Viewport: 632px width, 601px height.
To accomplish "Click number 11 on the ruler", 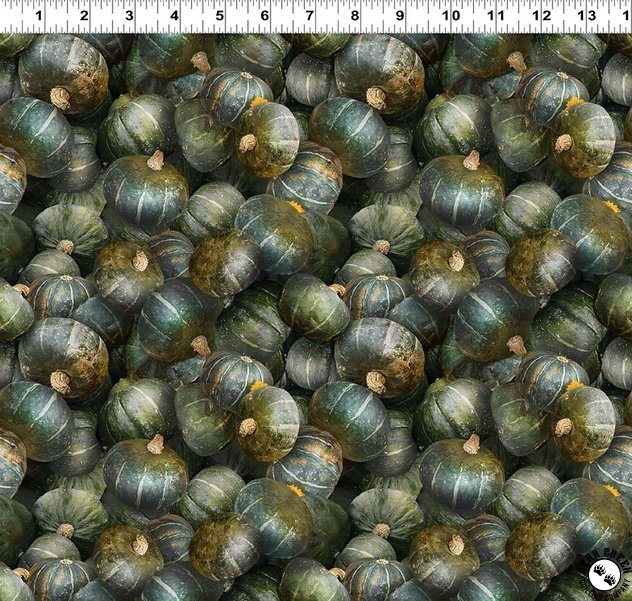I will coord(494,15).
